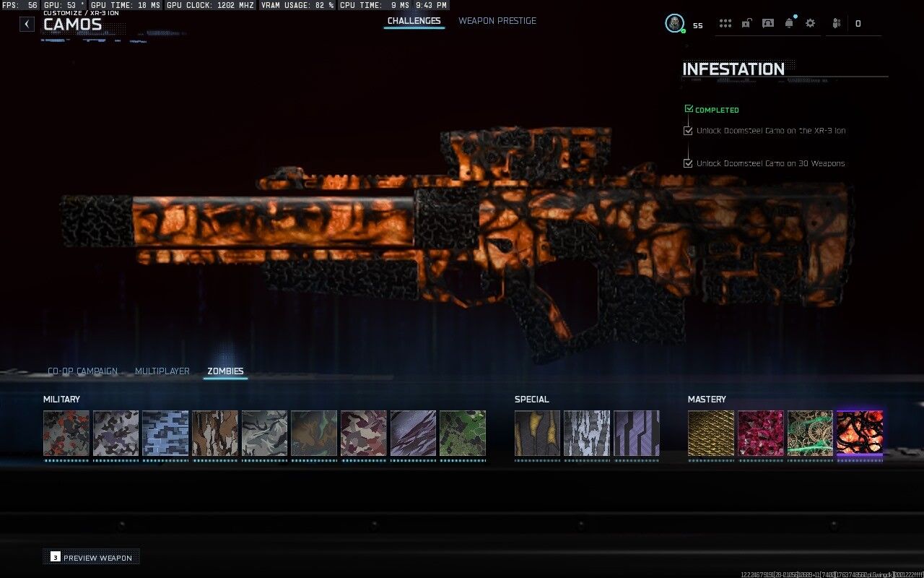Open the player profile avatar
This screenshot has height=578, width=924.
click(x=674, y=23)
